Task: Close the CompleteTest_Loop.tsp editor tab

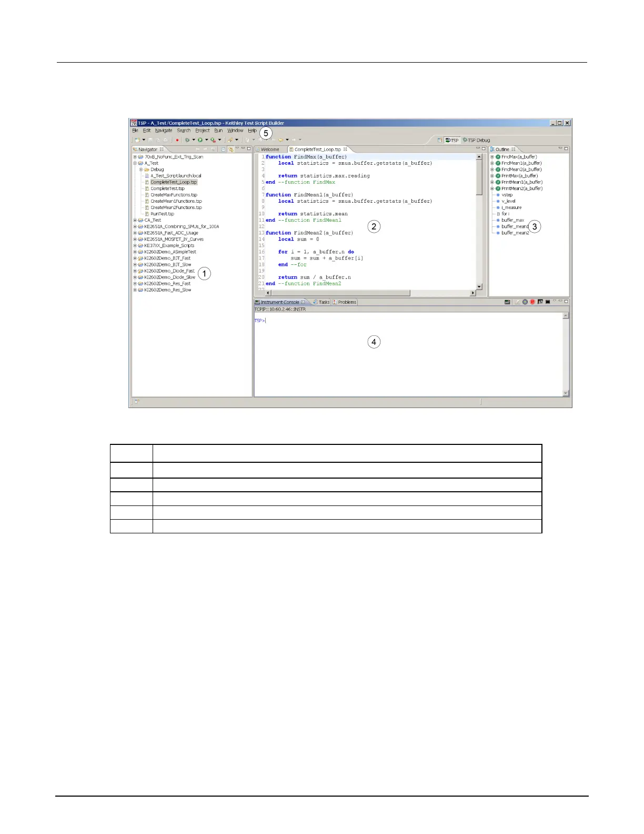Action: [345, 149]
